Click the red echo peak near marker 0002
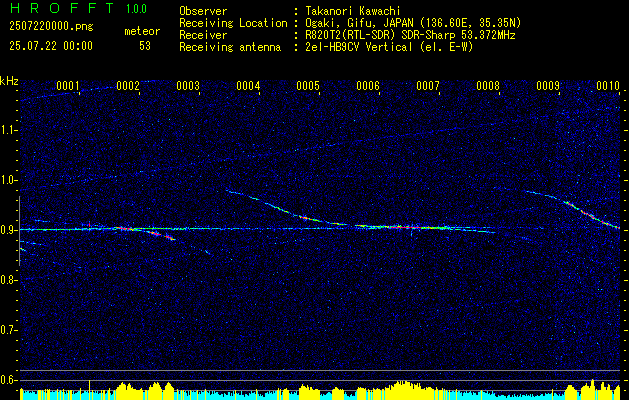The width and height of the screenshot is (629, 400). (x=125, y=229)
